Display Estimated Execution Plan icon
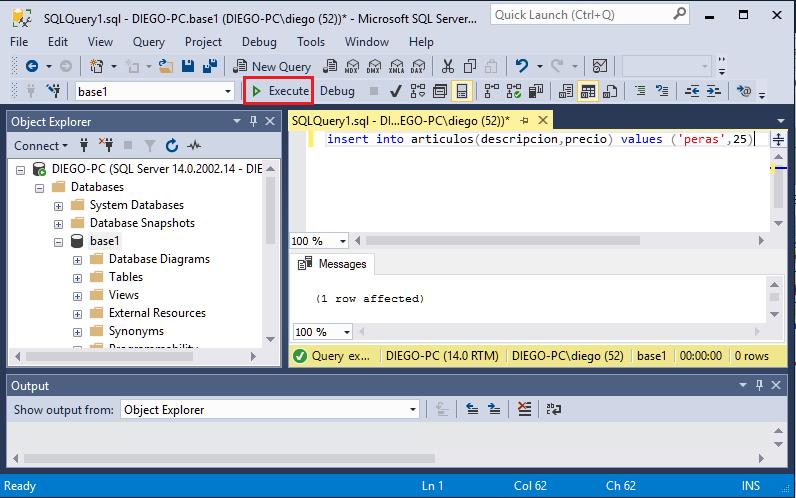 coord(417,91)
